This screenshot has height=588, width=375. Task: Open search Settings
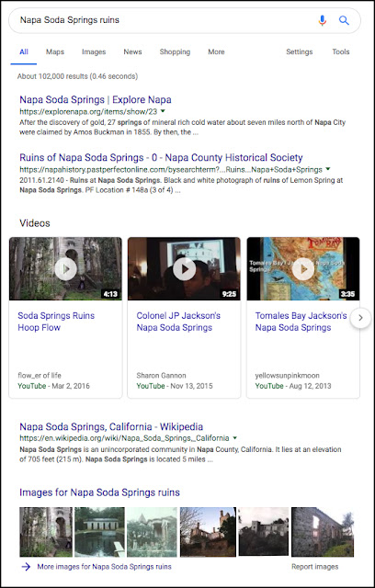click(x=300, y=52)
